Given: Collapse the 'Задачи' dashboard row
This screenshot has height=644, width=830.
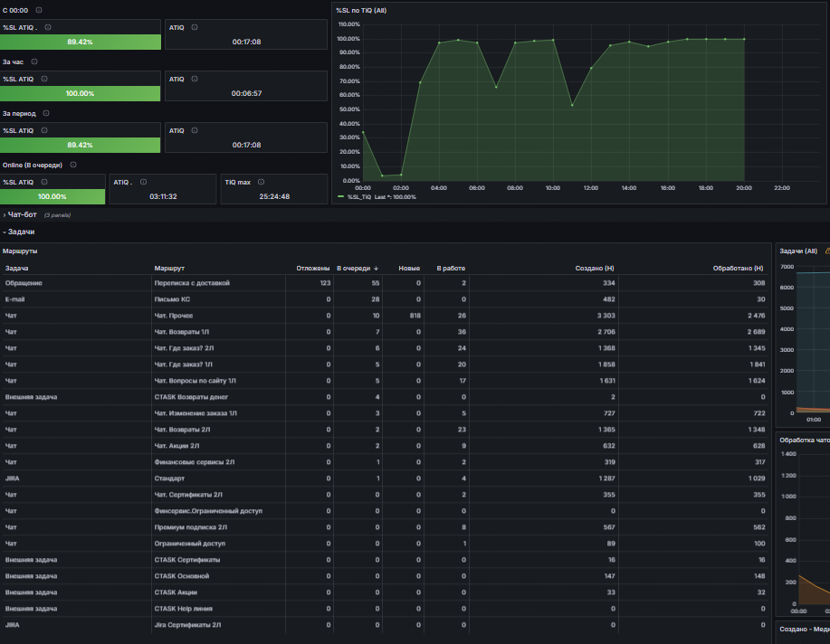Looking at the screenshot, I should [19, 232].
